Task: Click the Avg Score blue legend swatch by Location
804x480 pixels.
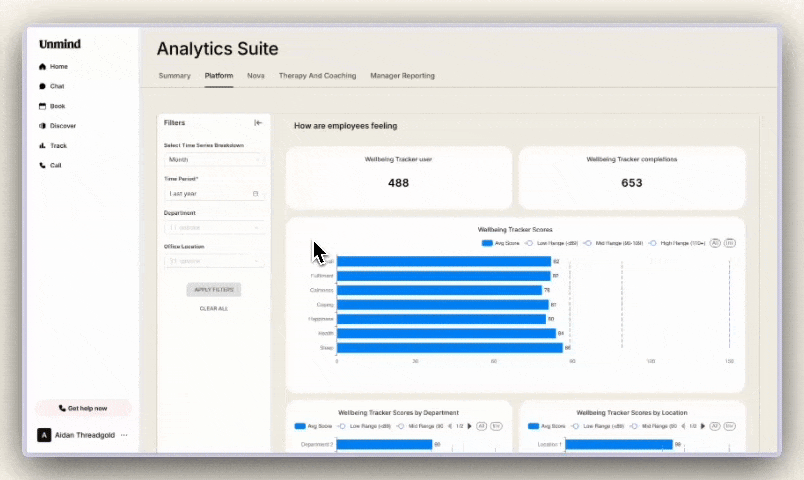Action: tap(533, 426)
